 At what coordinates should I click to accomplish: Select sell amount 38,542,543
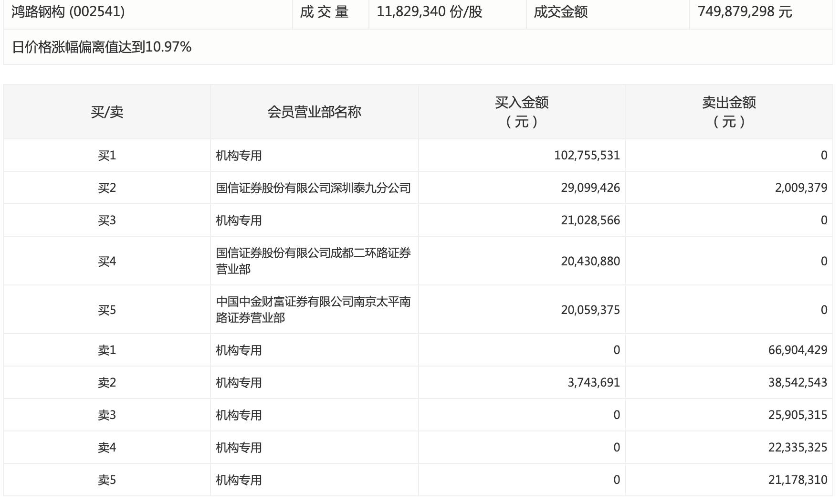(x=798, y=383)
